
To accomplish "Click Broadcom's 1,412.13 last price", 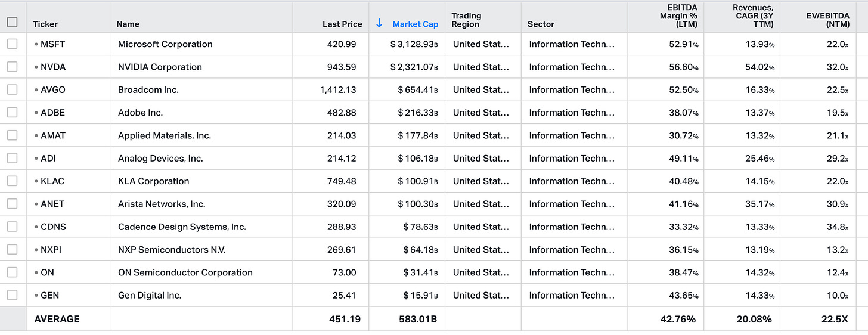I will [x=338, y=89].
